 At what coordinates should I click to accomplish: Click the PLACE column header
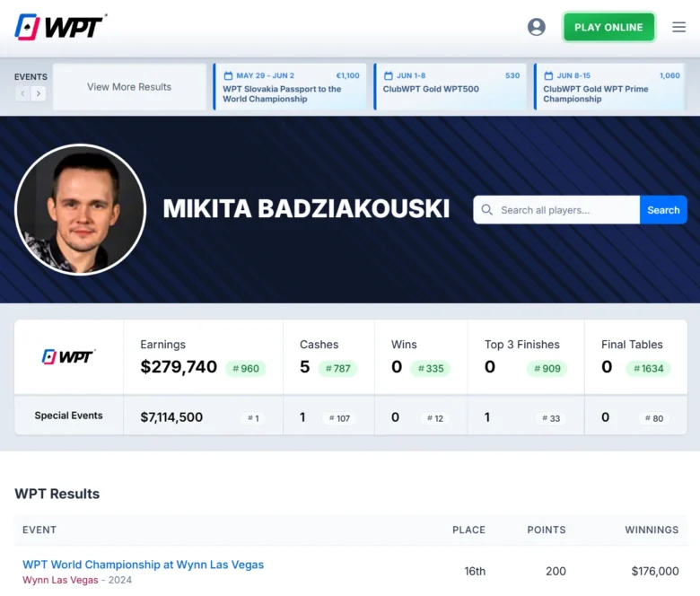[468, 530]
